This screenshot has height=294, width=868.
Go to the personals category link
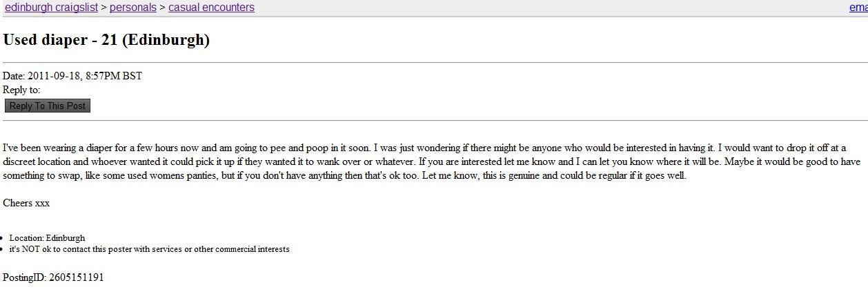pos(133,8)
